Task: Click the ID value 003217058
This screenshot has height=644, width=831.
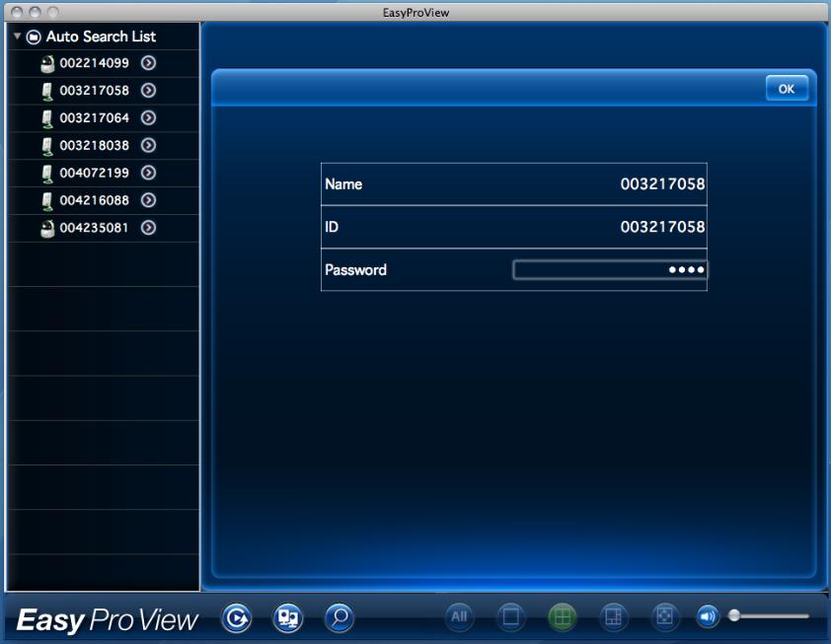Action: pos(662,227)
